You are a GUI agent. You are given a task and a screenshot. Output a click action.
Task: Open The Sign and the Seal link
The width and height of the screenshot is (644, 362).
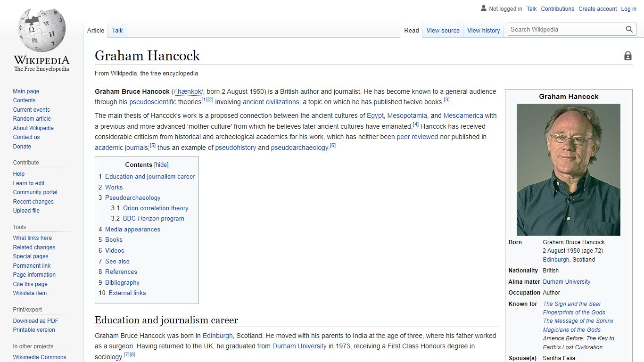click(572, 304)
